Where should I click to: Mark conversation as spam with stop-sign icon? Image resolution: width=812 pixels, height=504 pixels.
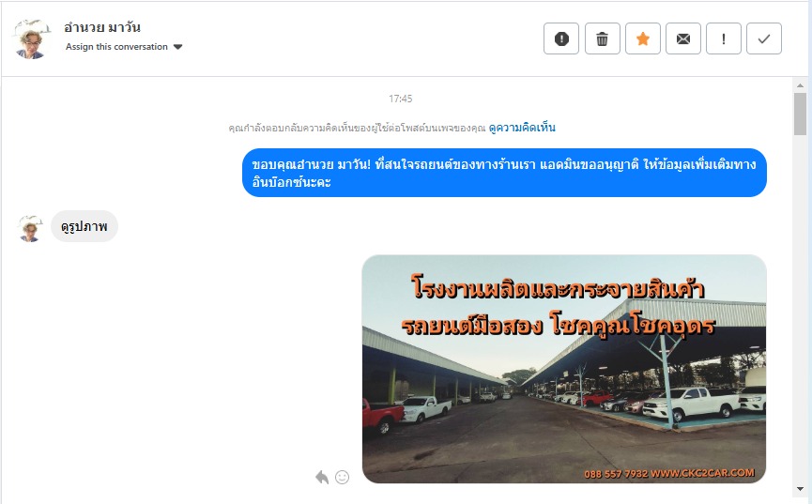pyautogui.click(x=561, y=38)
